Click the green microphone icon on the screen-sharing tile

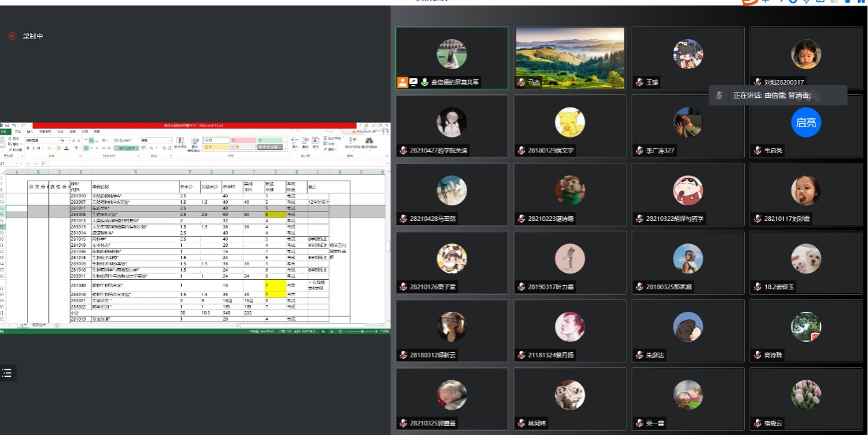click(424, 82)
